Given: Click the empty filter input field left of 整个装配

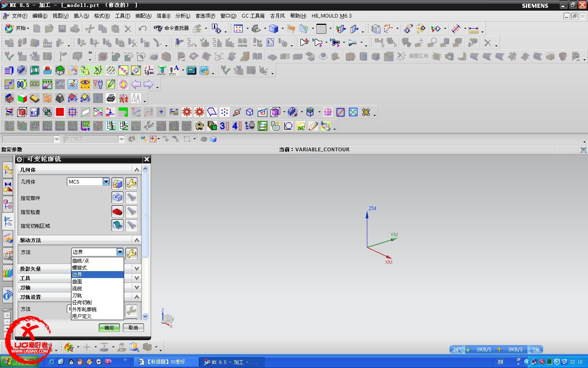Looking at the screenshot, I should click(x=28, y=139).
